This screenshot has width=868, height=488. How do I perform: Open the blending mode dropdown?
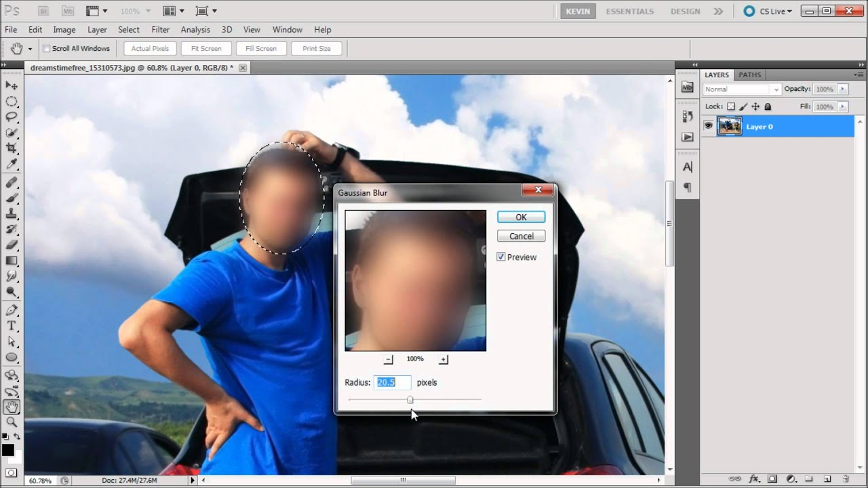tap(741, 89)
